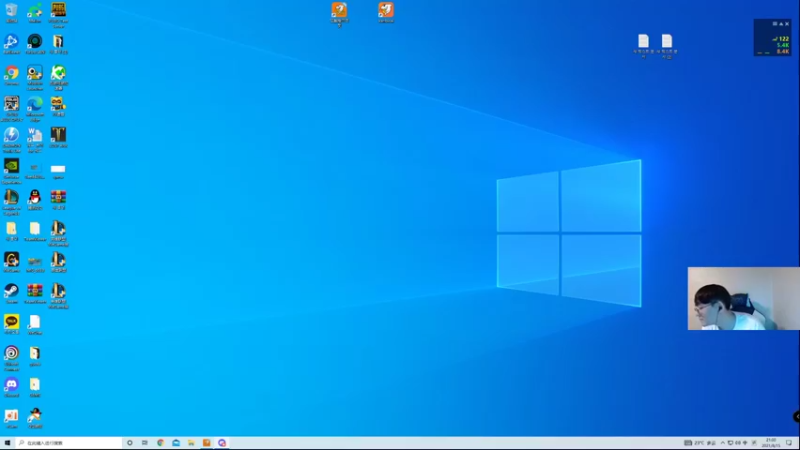Open the notification center on the taskbar
Viewport: 800px width, 450px height.
click(789, 443)
